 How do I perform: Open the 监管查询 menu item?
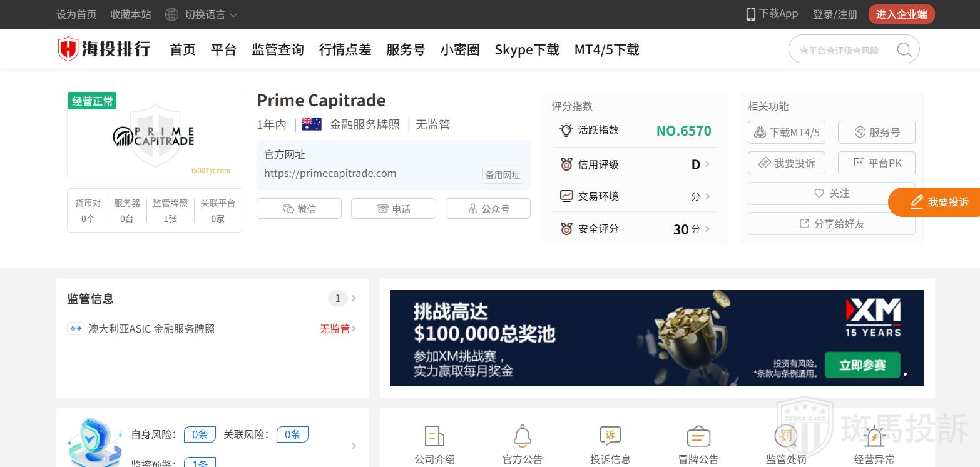pos(278,49)
